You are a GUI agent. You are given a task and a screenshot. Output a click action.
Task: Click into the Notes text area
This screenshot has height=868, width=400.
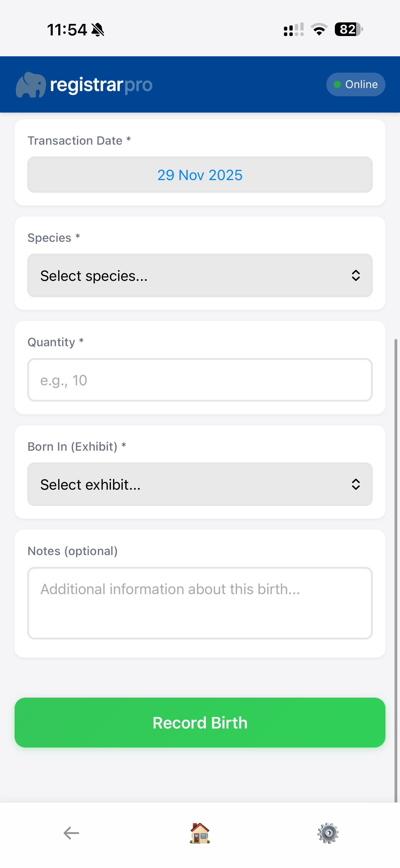[200, 603]
